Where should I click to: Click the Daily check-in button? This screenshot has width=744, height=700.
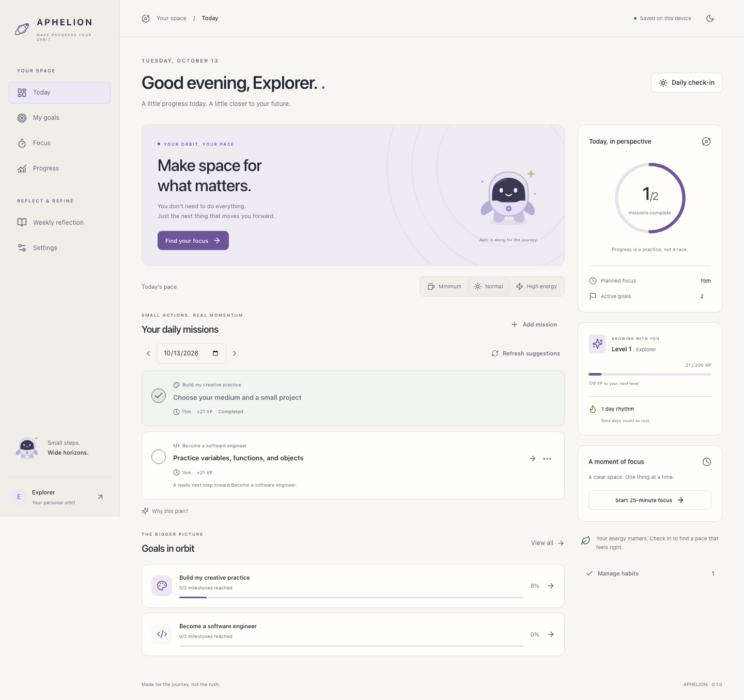[x=686, y=83]
